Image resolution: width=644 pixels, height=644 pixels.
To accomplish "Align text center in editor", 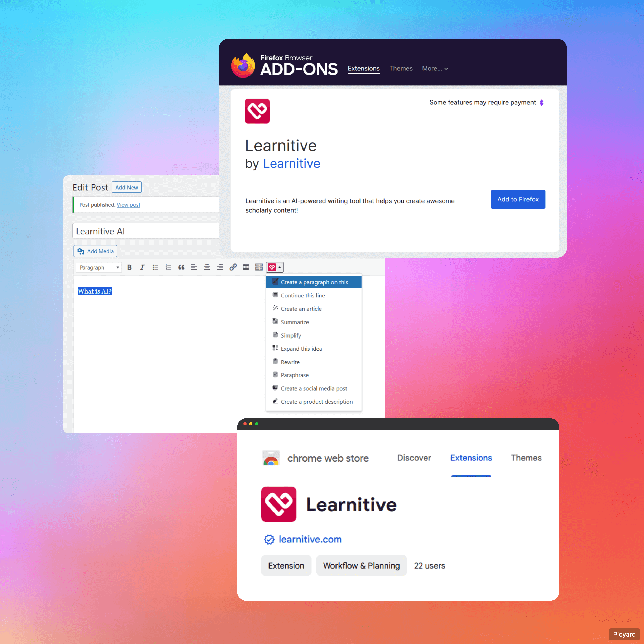I will click(x=207, y=267).
